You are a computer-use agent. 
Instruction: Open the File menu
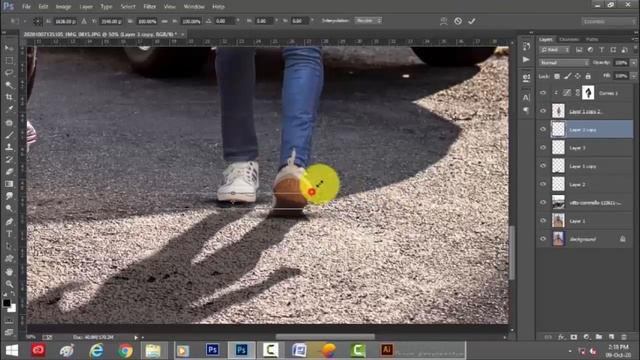[26, 7]
